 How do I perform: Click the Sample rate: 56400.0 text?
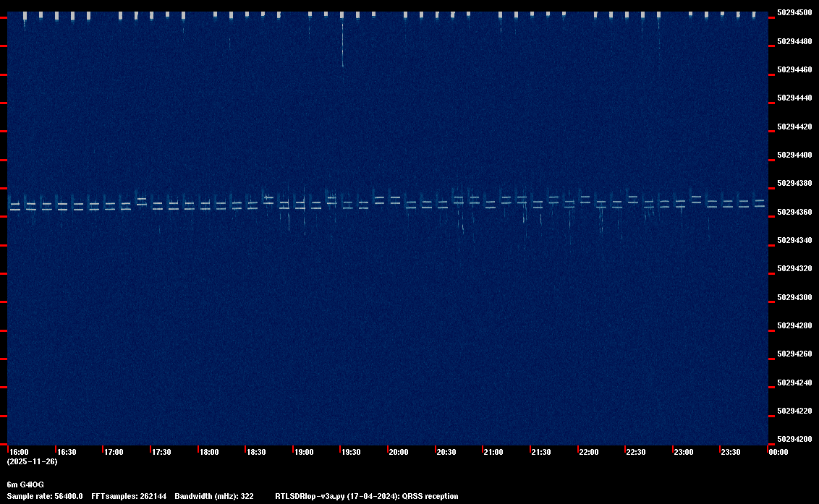44,496
